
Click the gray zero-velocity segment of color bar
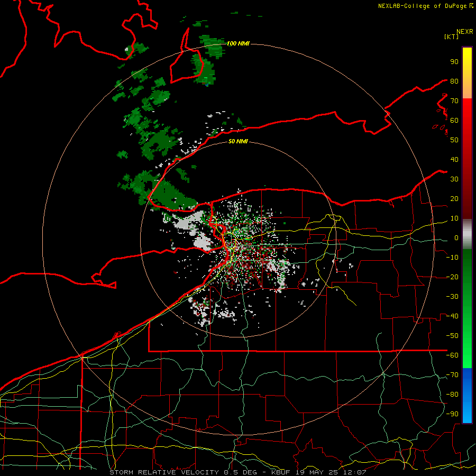click(467, 234)
